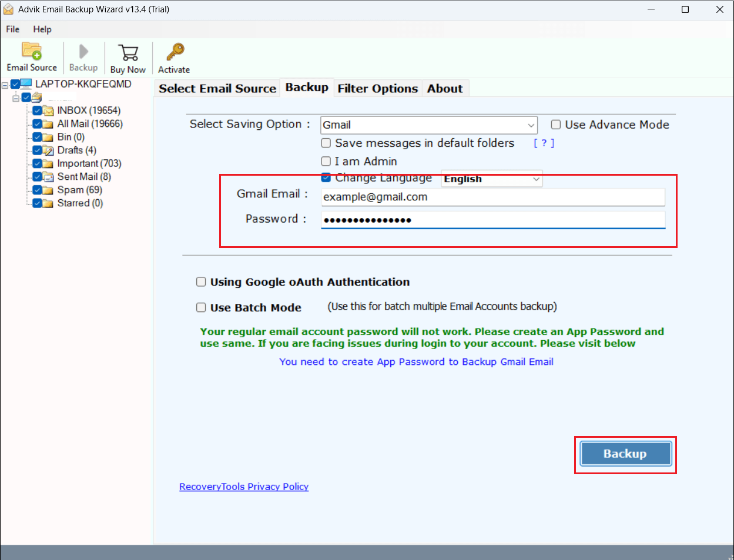Uncheck the All Mail (19666) checkbox
This screenshot has height=560, width=734.
38,124
